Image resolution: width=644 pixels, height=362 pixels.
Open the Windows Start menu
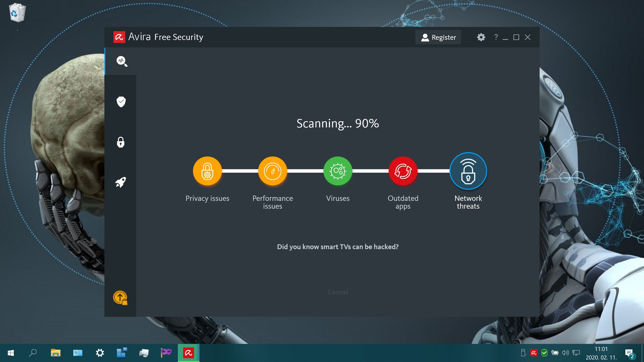click(x=11, y=353)
